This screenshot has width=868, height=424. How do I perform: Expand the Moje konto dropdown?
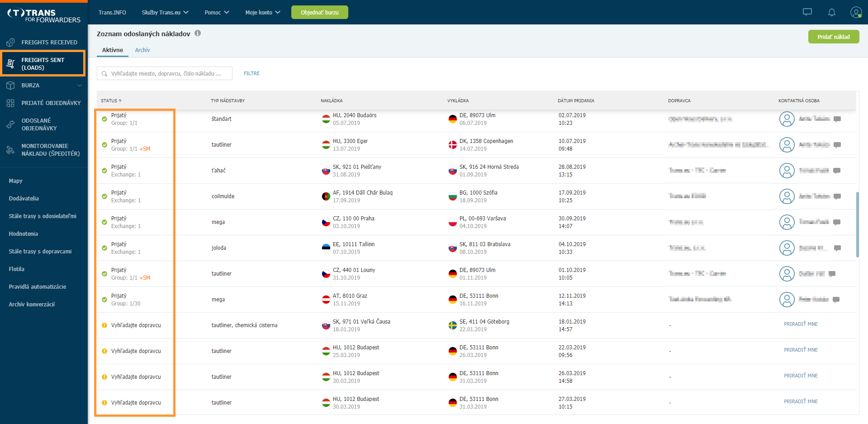263,12
